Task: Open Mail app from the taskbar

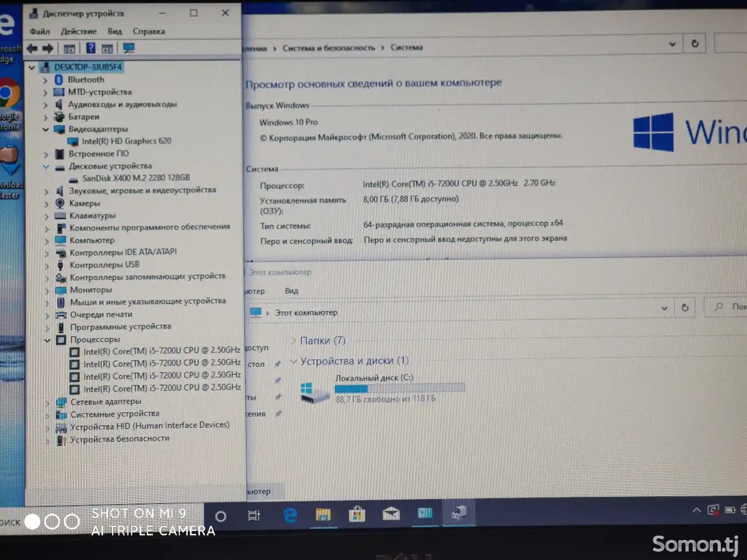Action: 391,514
